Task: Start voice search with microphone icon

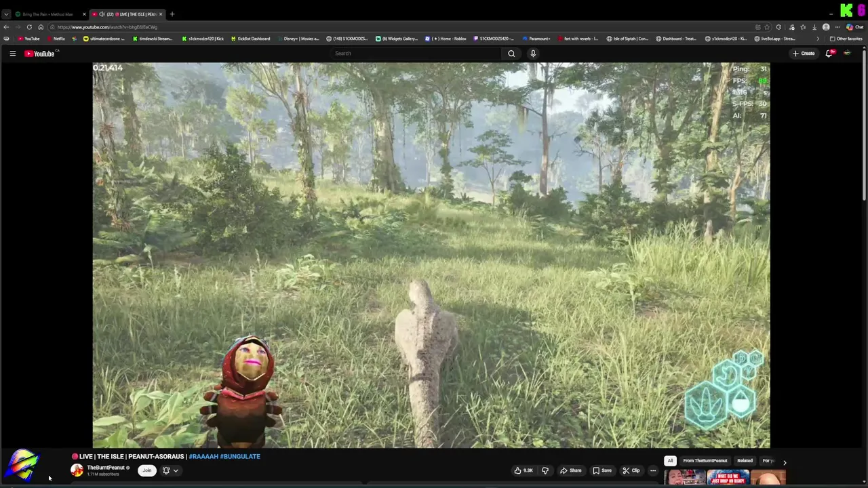Action: tap(533, 54)
